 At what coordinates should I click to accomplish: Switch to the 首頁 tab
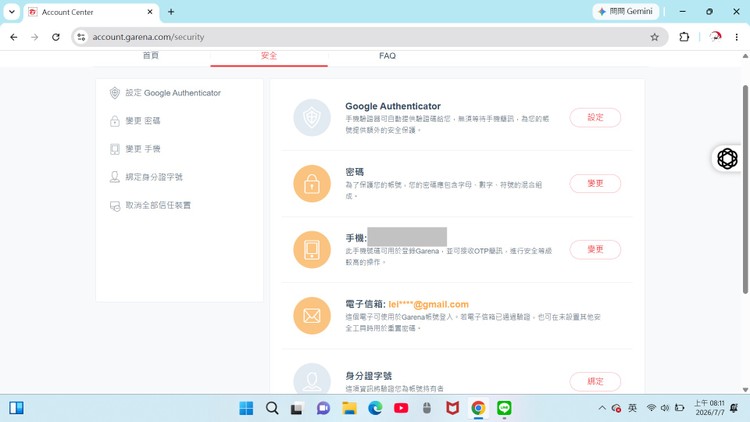click(x=151, y=56)
